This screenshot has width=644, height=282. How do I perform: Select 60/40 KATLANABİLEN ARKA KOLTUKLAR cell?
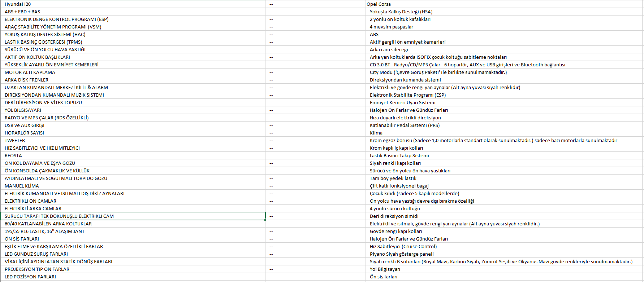click(x=133, y=224)
